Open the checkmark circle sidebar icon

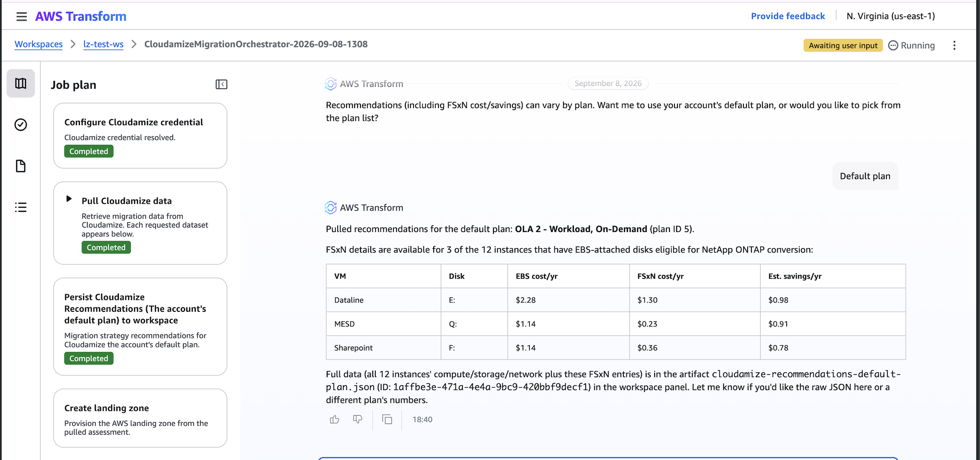coord(21,125)
